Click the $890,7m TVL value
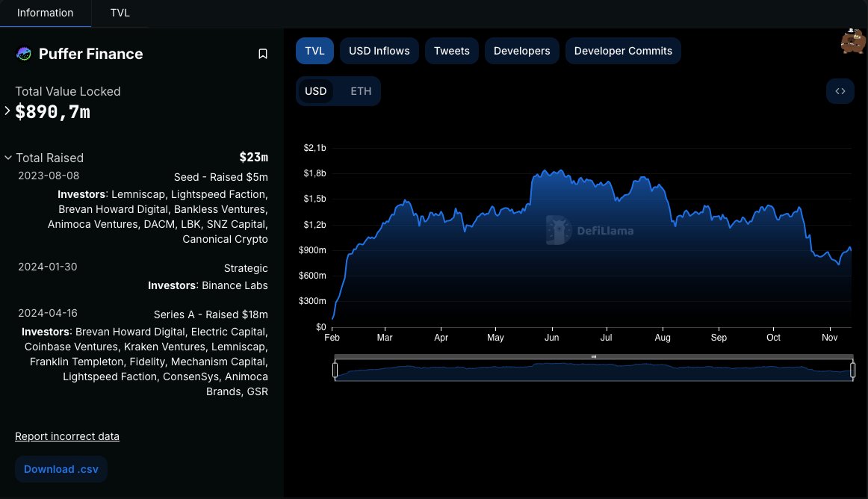Screen dimensions: 868x499 click(x=52, y=112)
